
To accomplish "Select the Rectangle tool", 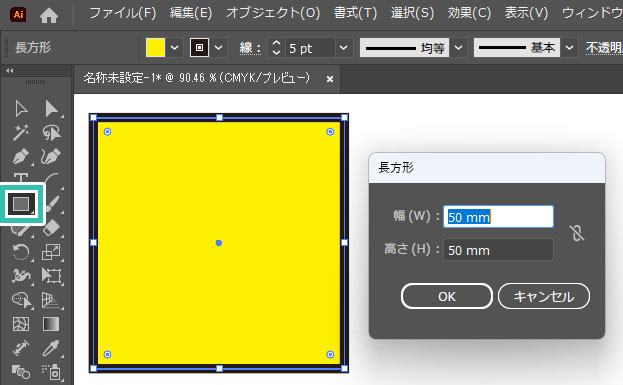I will pos(22,204).
